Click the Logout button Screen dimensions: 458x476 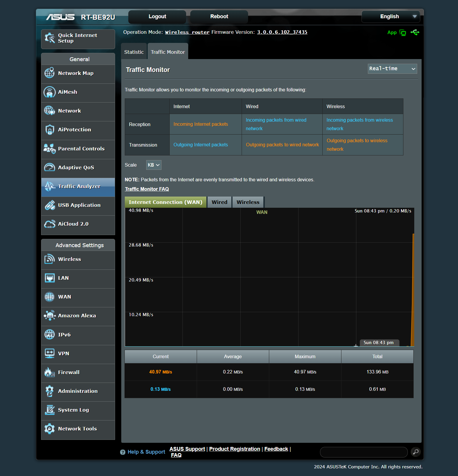[157, 17]
